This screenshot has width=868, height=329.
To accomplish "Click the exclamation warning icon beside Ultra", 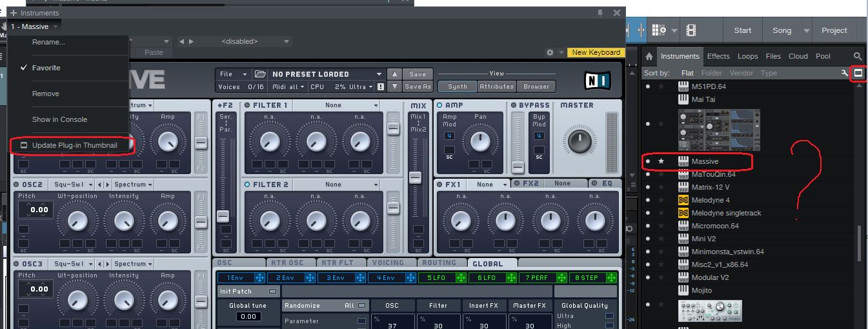I will tap(381, 86).
